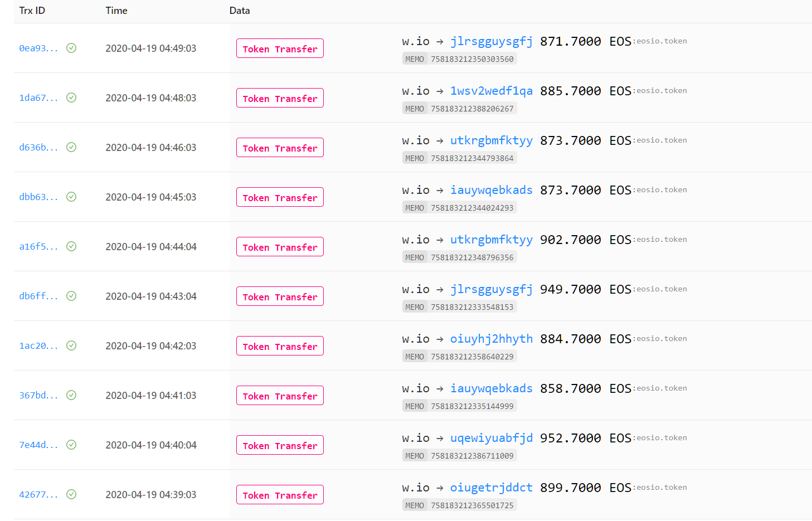
Task: Click the amount 885.7000
Action: click(571, 91)
